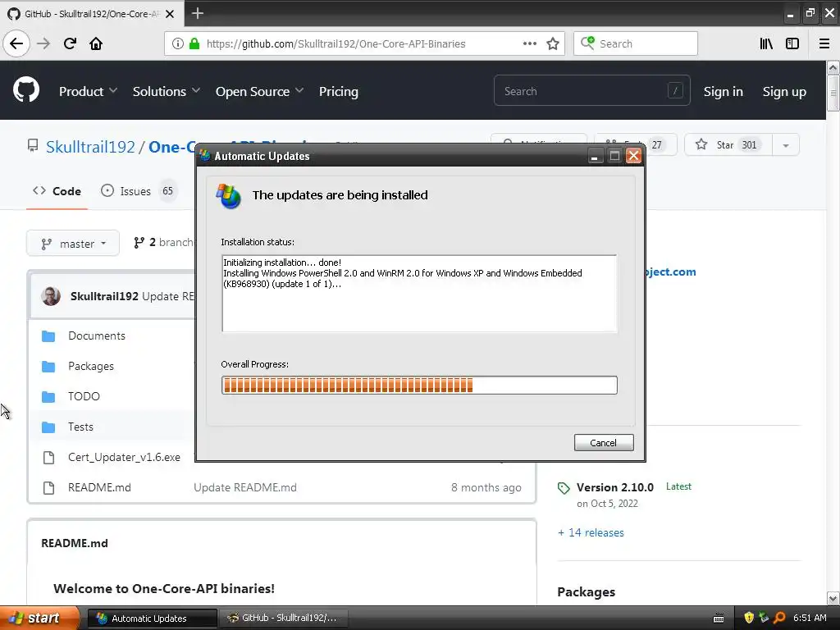Open a new browser tab

pyautogui.click(x=198, y=13)
